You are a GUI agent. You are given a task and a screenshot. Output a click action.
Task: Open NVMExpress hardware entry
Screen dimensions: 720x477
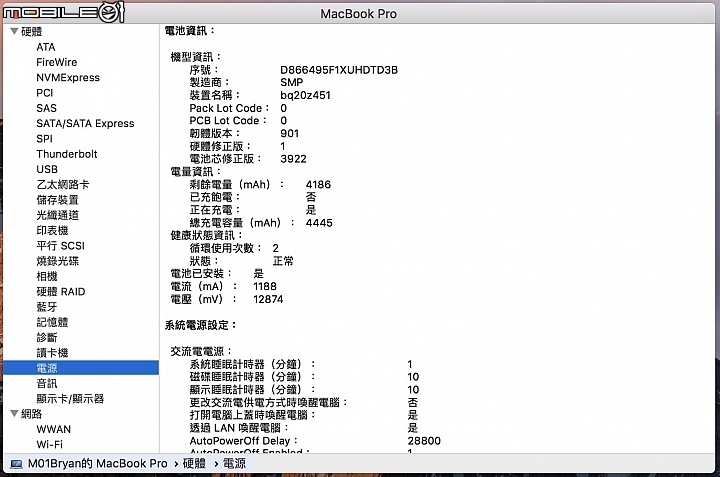[68, 78]
